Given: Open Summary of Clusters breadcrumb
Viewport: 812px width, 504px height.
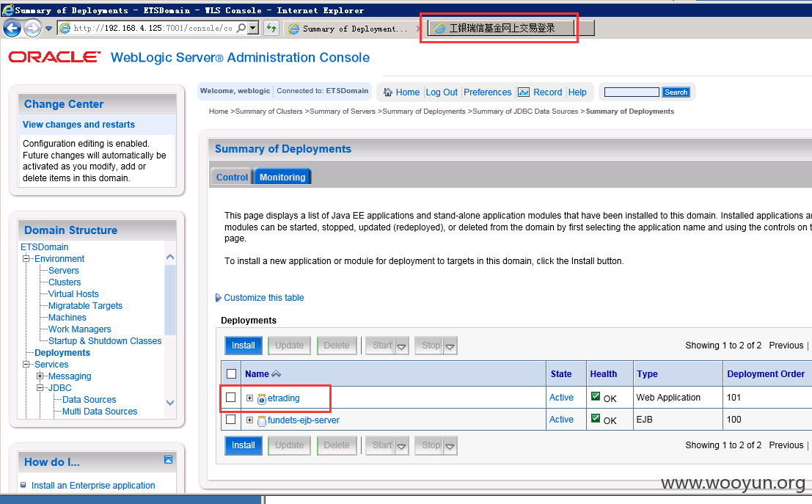Looking at the screenshot, I should [x=268, y=112].
